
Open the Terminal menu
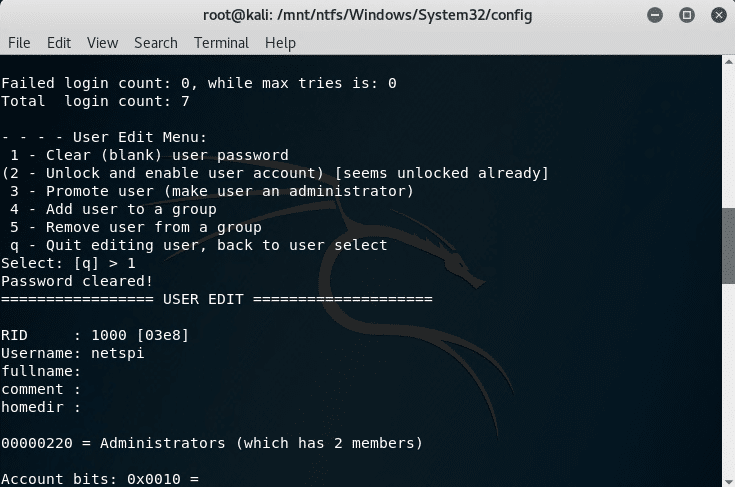pyautogui.click(x=221, y=43)
